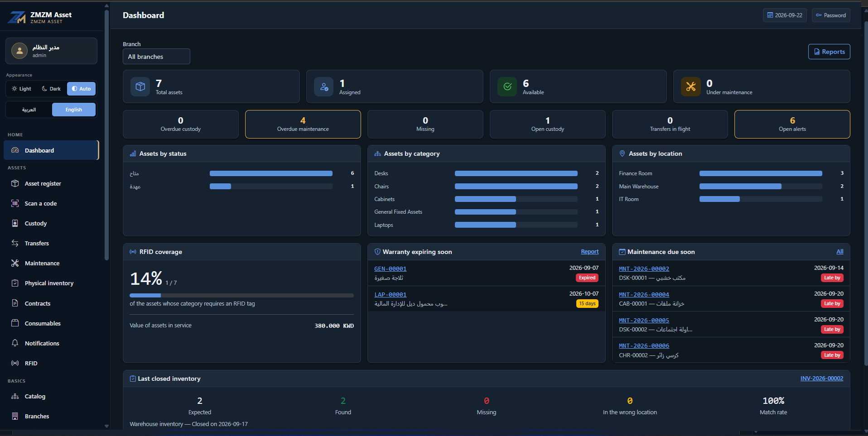The image size is (868, 436).
Task: Open Physical inventory page
Action: (51, 283)
